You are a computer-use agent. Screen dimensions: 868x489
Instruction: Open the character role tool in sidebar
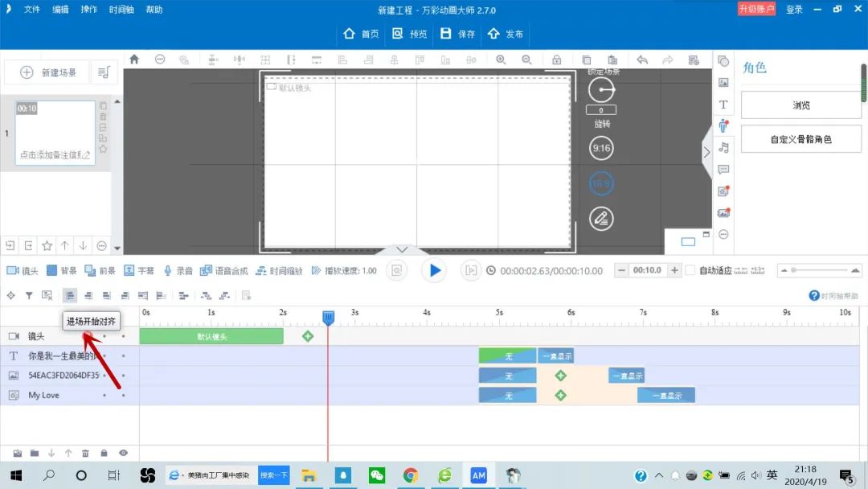(x=723, y=125)
